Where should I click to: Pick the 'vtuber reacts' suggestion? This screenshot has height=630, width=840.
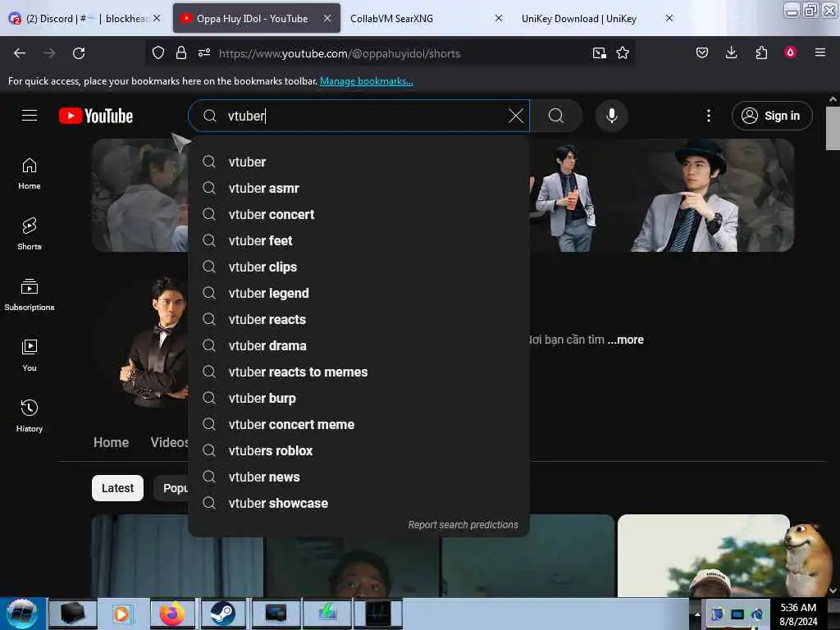359,319
